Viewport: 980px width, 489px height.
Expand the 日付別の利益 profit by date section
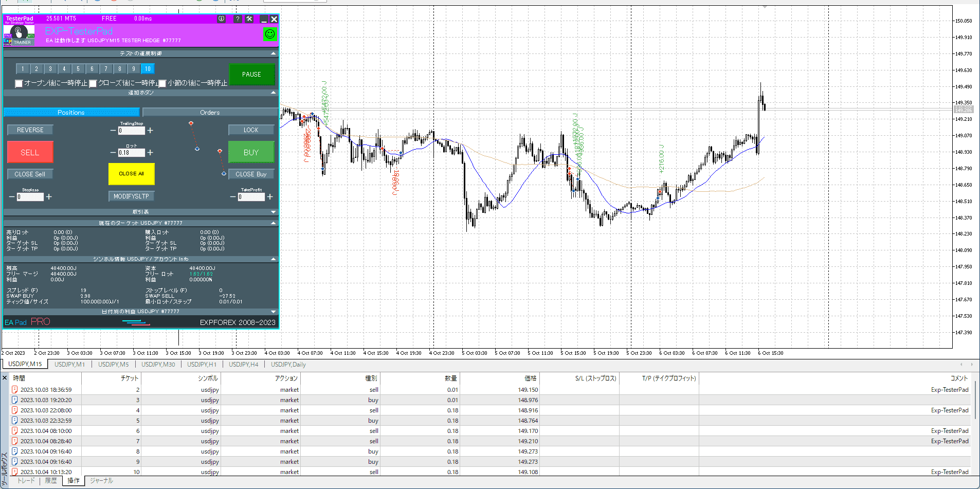pos(273,312)
